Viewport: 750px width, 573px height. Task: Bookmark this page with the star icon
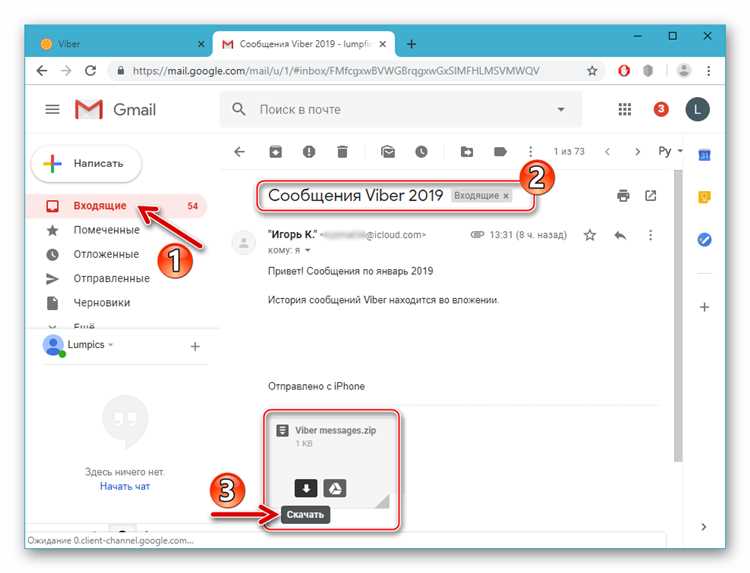pos(592,71)
